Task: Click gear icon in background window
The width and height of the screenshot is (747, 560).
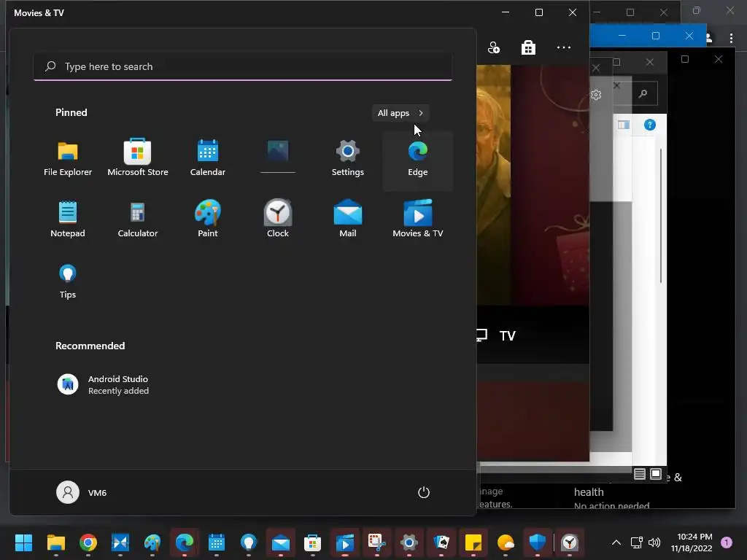Action: click(596, 95)
